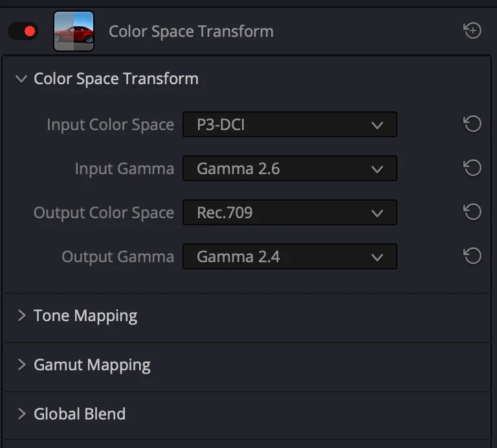
Task: Click the red car effect thumbnail
Action: point(74,31)
